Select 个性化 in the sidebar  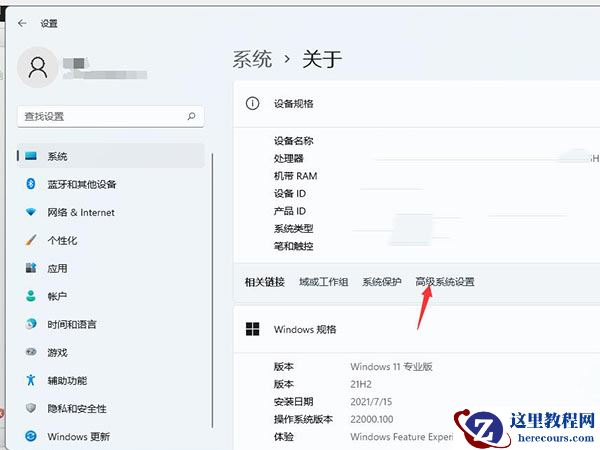111,240
